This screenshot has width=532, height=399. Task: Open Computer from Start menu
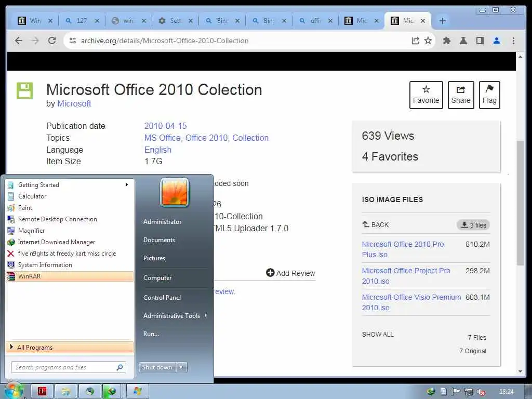tap(157, 278)
